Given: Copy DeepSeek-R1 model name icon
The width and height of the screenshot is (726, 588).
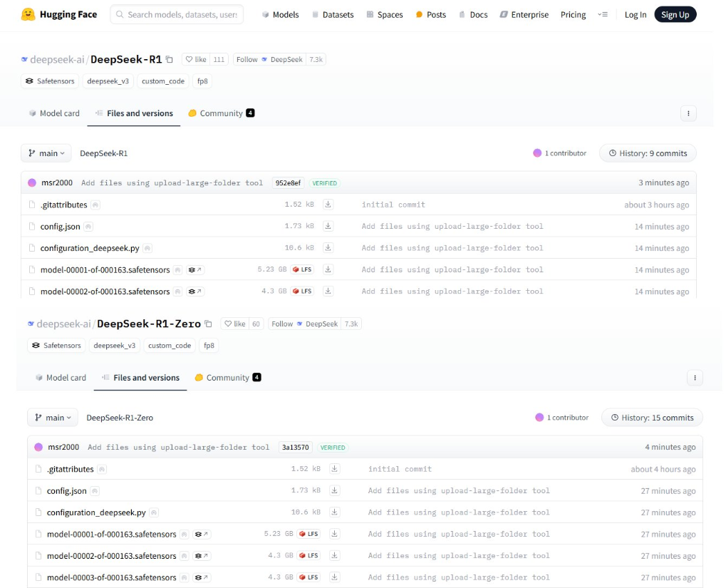Looking at the screenshot, I should (170, 59).
